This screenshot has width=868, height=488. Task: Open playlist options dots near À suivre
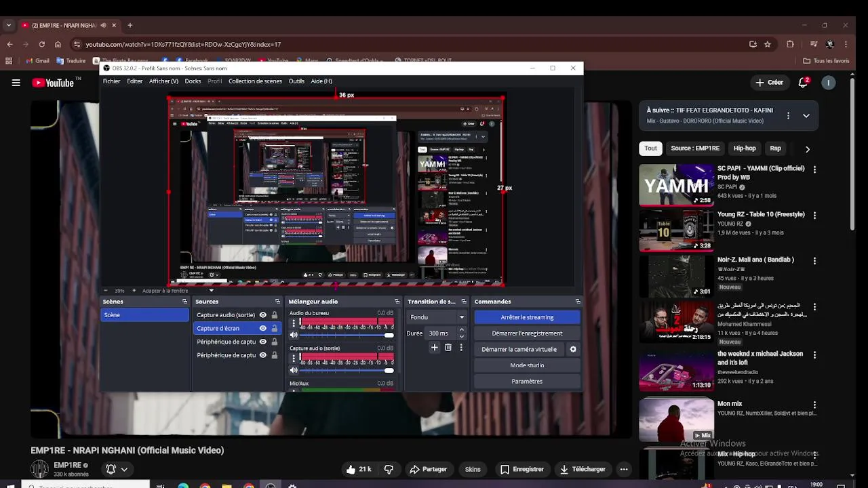[x=788, y=116]
